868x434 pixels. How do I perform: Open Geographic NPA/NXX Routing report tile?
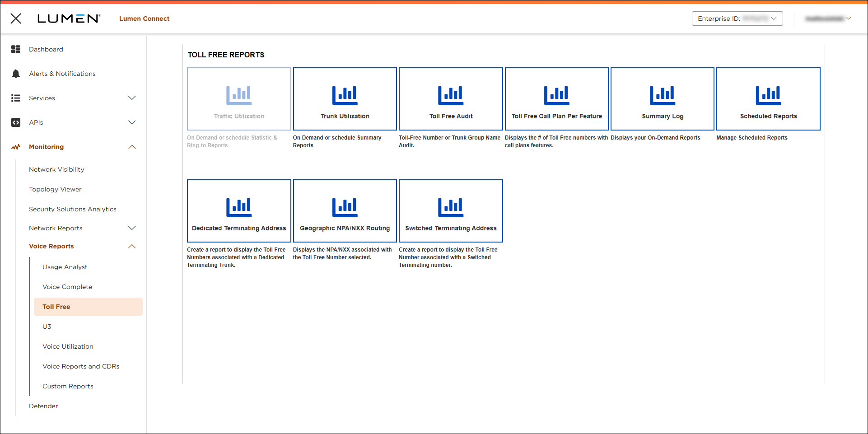[x=345, y=211]
